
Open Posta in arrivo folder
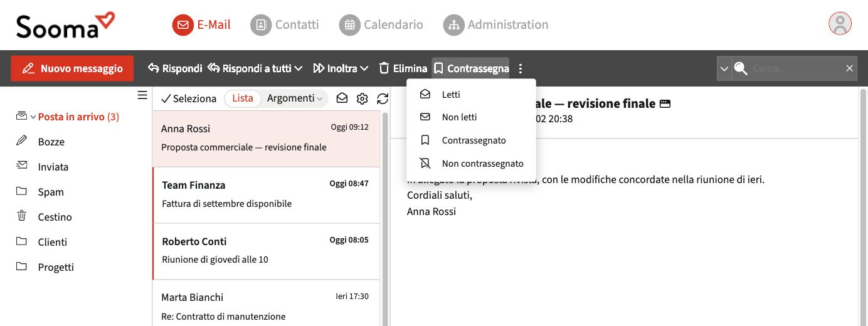pos(78,117)
